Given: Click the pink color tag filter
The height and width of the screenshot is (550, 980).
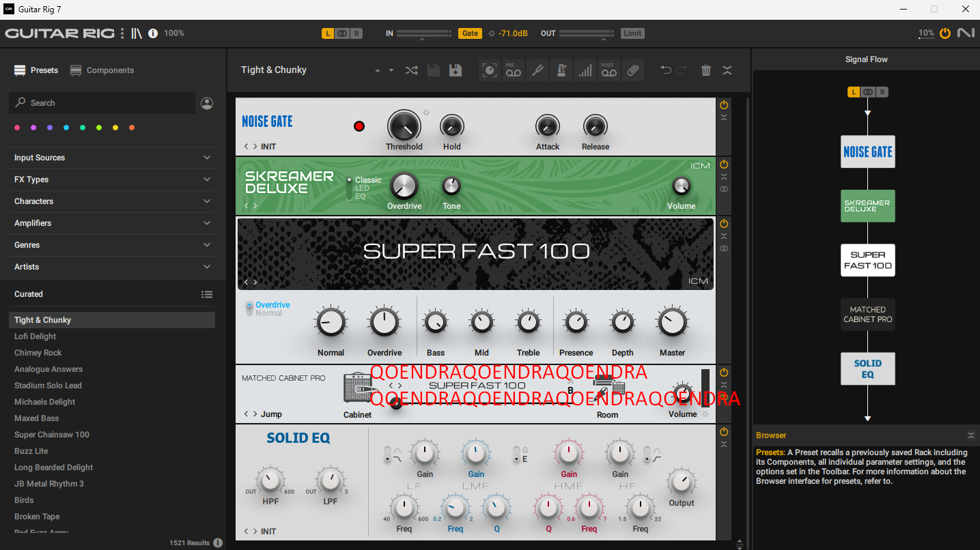Looking at the screenshot, I should [17, 128].
